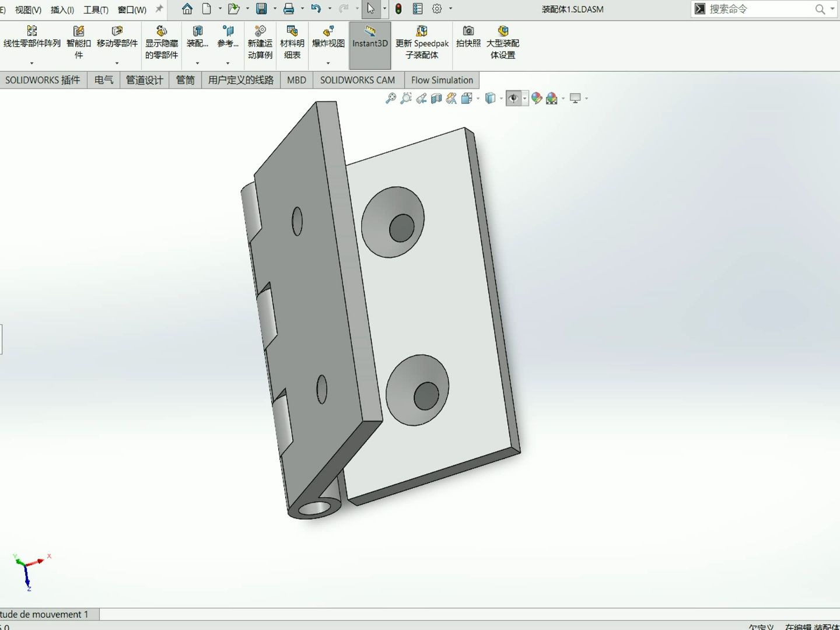Screen dimensions: 840x630
Task: Activate Section View icon
Action: tap(436, 99)
